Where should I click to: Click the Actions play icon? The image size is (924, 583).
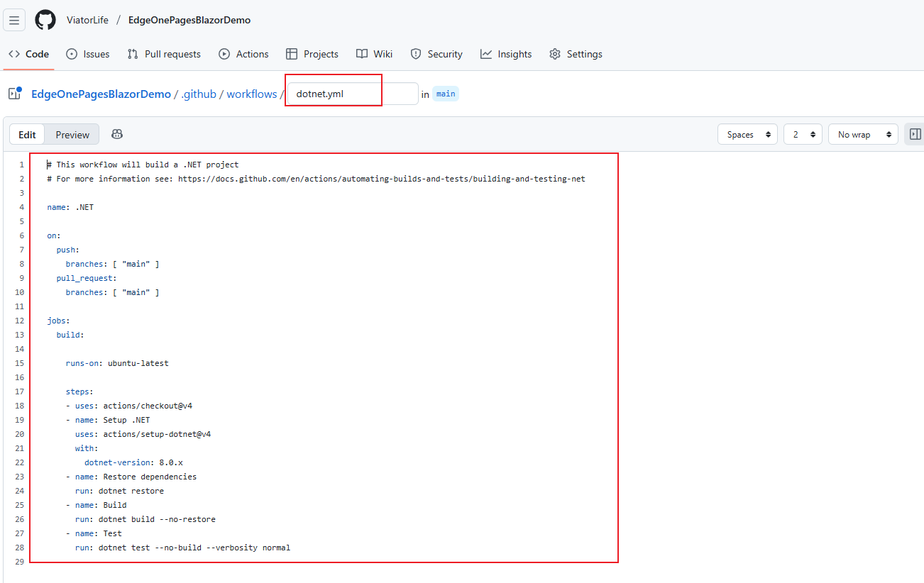224,54
